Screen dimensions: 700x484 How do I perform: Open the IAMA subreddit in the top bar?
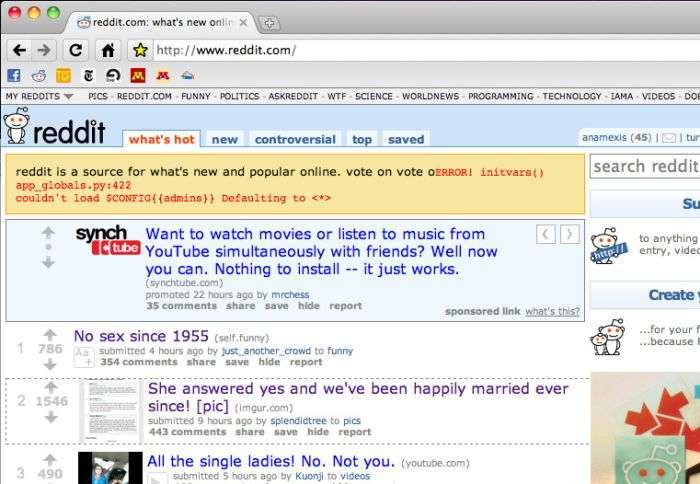(621, 96)
